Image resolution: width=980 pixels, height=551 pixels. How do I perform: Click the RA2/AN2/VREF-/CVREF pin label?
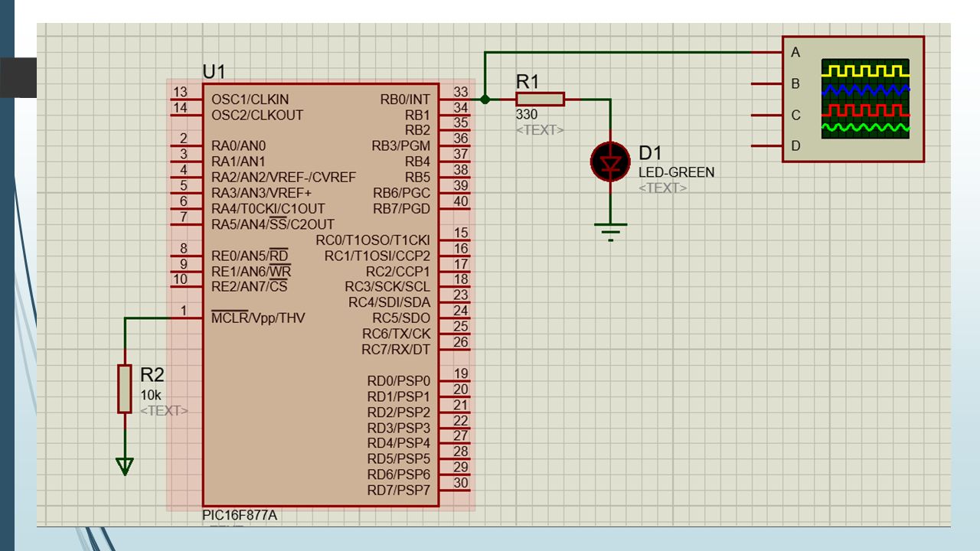[283, 177]
